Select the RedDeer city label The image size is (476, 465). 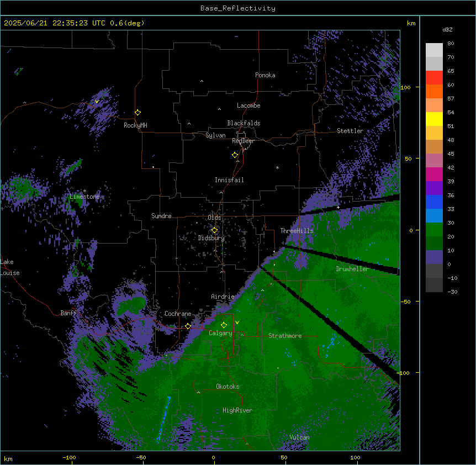point(243,141)
